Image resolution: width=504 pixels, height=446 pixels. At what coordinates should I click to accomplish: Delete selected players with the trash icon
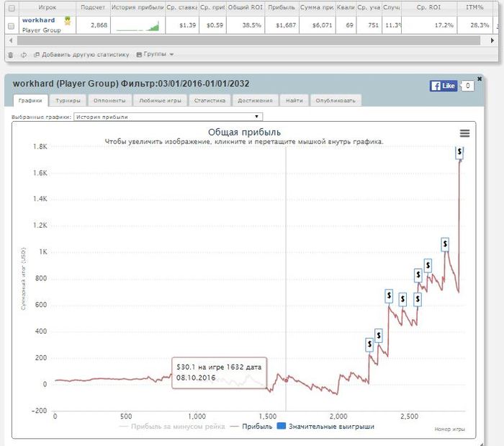tap(11, 55)
